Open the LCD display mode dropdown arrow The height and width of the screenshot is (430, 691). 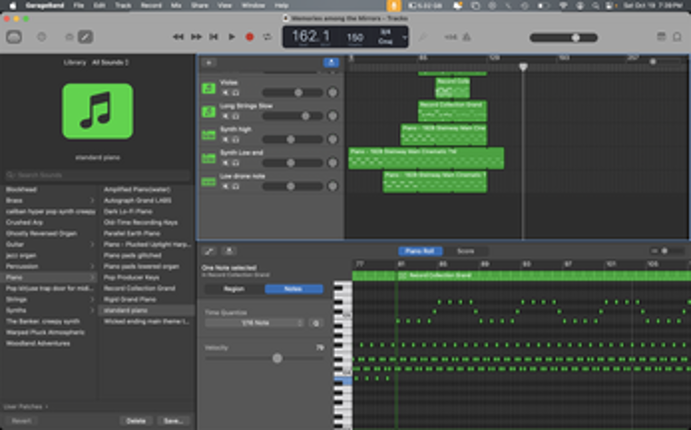click(404, 37)
